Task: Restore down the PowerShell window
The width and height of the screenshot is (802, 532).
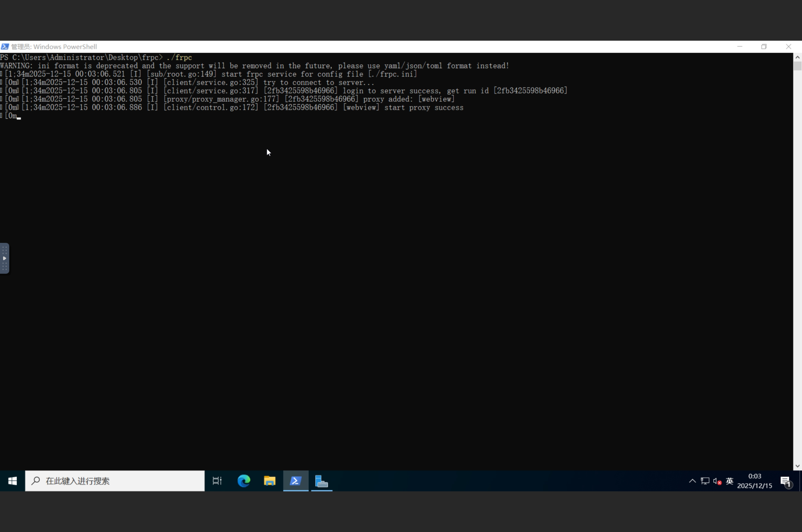Action: click(x=764, y=47)
